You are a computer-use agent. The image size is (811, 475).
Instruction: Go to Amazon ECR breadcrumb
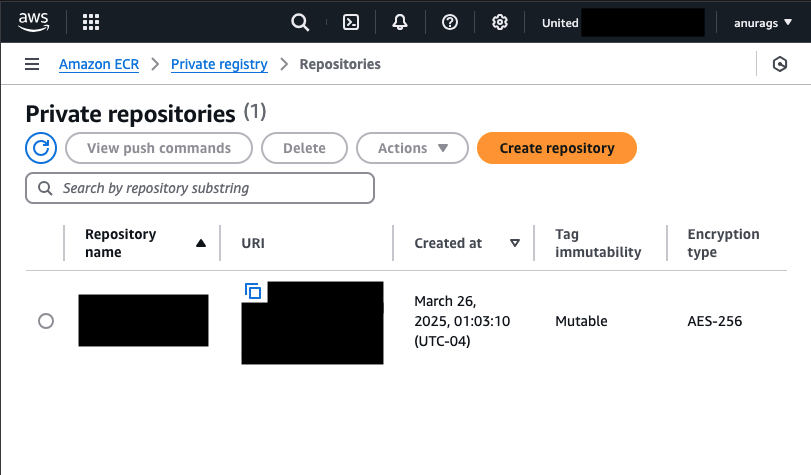[x=99, y=64]
